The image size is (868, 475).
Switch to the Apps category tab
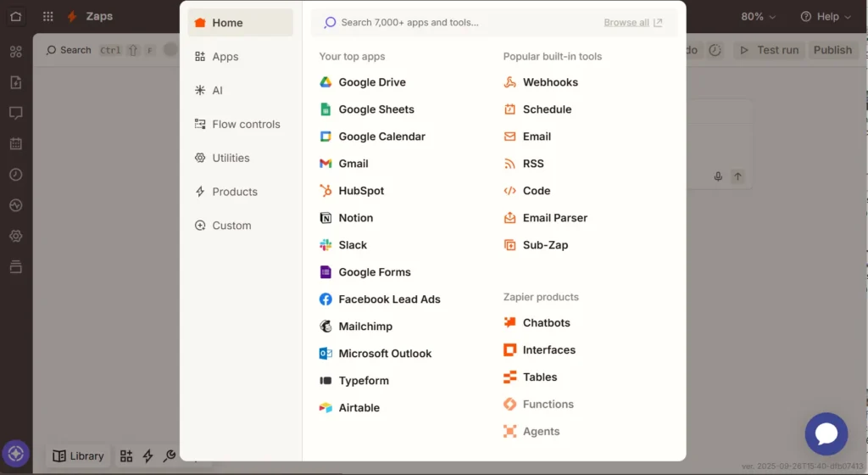[225, 57]
